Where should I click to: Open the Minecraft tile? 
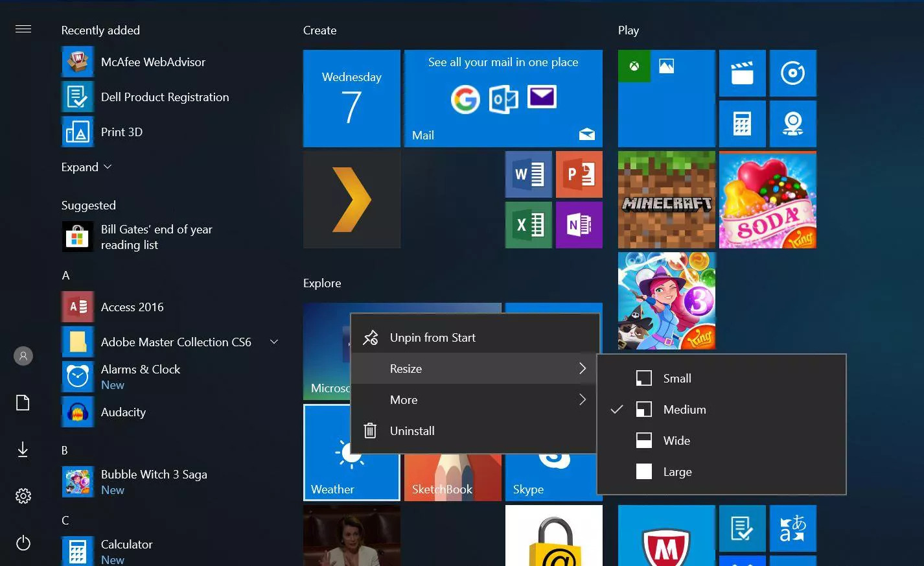click(x=666, y=200)
